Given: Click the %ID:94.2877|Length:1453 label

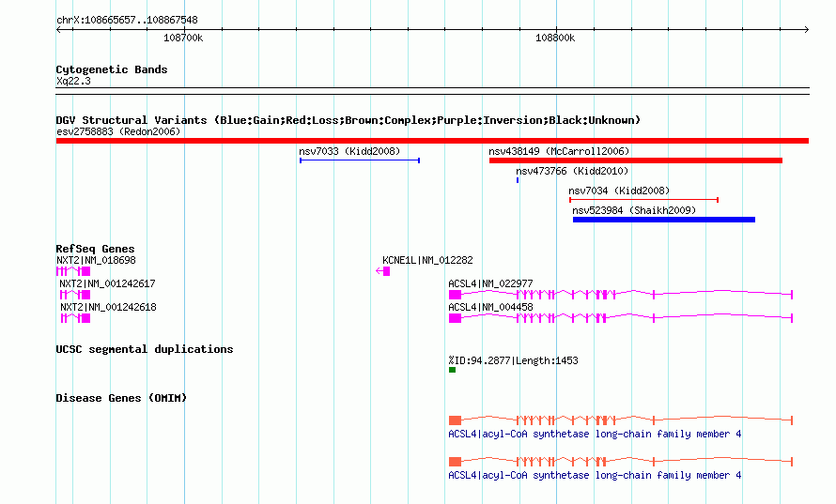Looking at the screenshot, I should [x=513, y=360].
